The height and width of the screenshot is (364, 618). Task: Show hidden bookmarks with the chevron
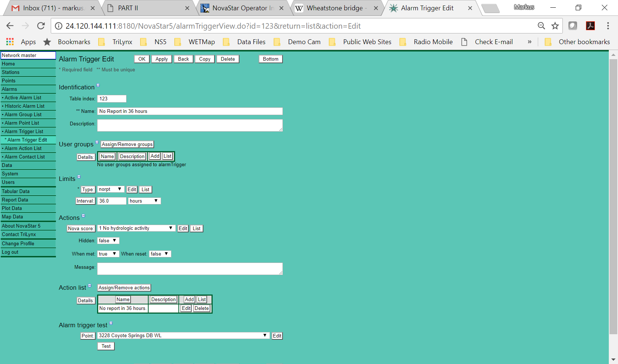[529, 42]
